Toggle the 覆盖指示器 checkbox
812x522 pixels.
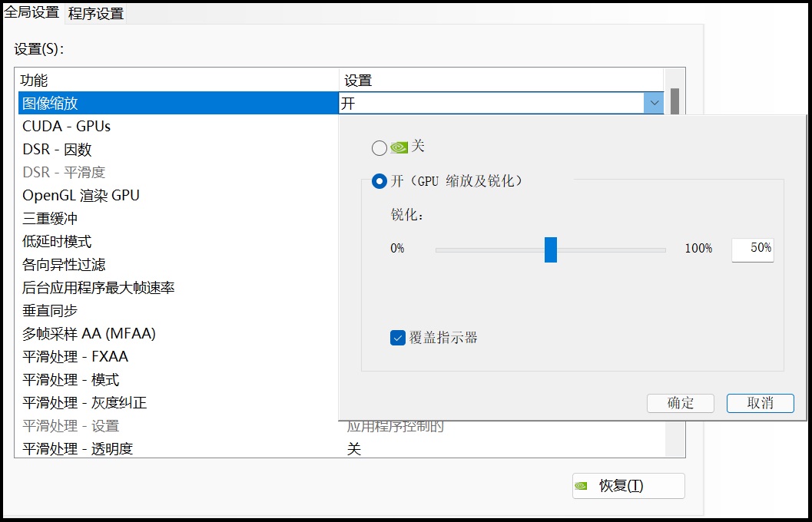(x=396, y=337)
